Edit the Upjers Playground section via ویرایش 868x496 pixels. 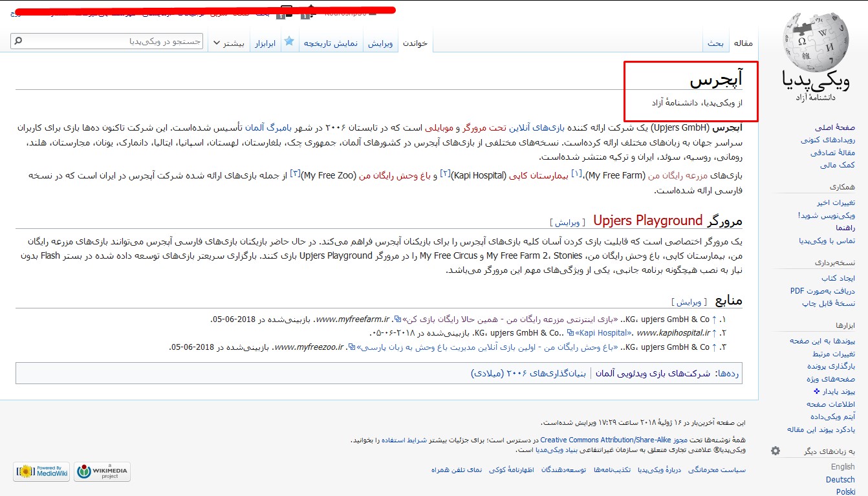(x=567, y=222)
